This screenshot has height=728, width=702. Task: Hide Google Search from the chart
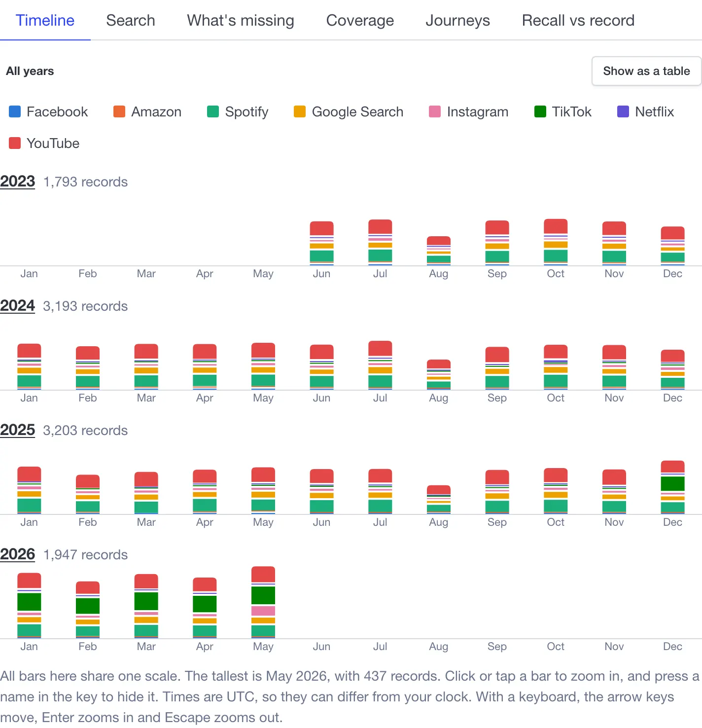(349, 112)
